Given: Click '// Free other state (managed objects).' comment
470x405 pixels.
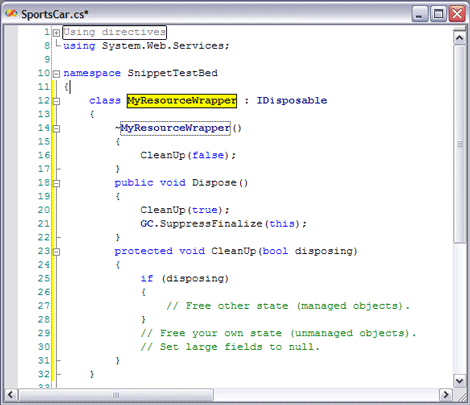Looking at the screenshot, I should (x=288, y=306).
